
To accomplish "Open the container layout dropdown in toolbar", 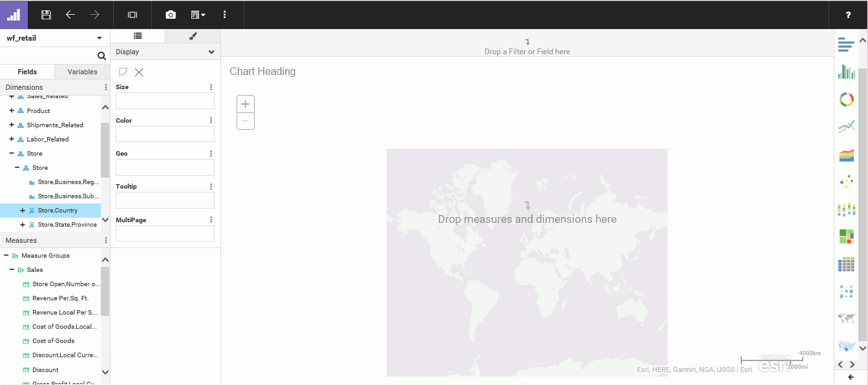I will pyautogui.click(x=198, y=14).
